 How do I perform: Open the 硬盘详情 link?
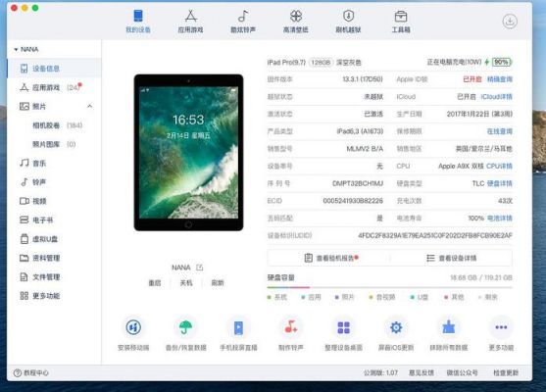[x=500, y=183]
